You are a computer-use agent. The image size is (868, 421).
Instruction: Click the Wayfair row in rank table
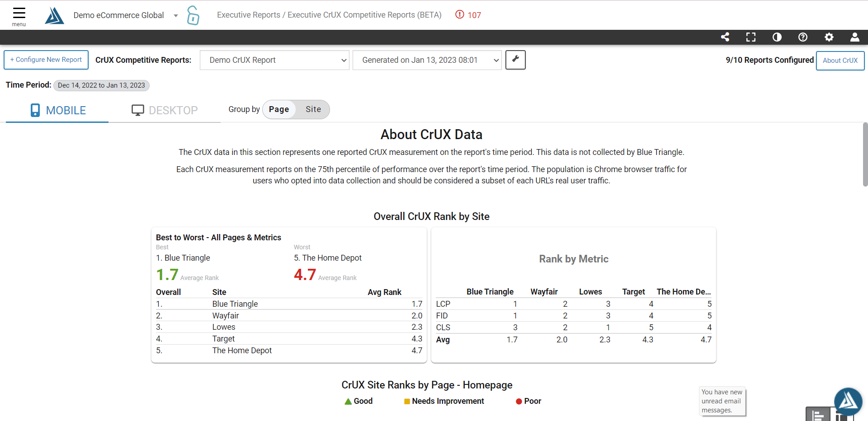pos(289,316)
